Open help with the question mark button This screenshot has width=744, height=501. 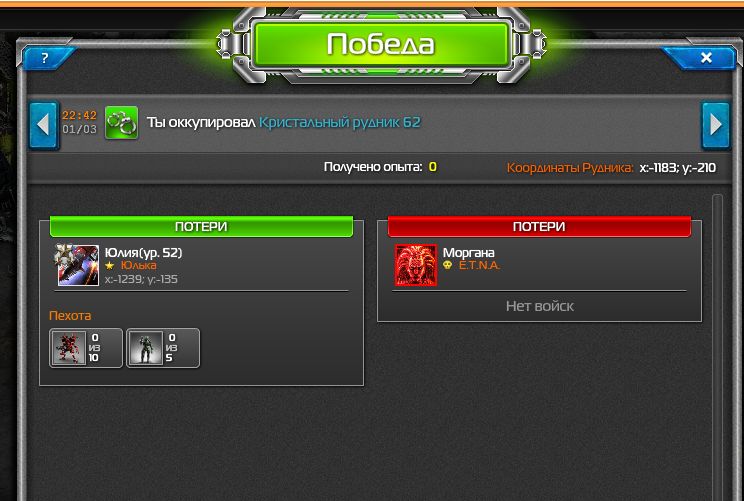click(45, 58)
